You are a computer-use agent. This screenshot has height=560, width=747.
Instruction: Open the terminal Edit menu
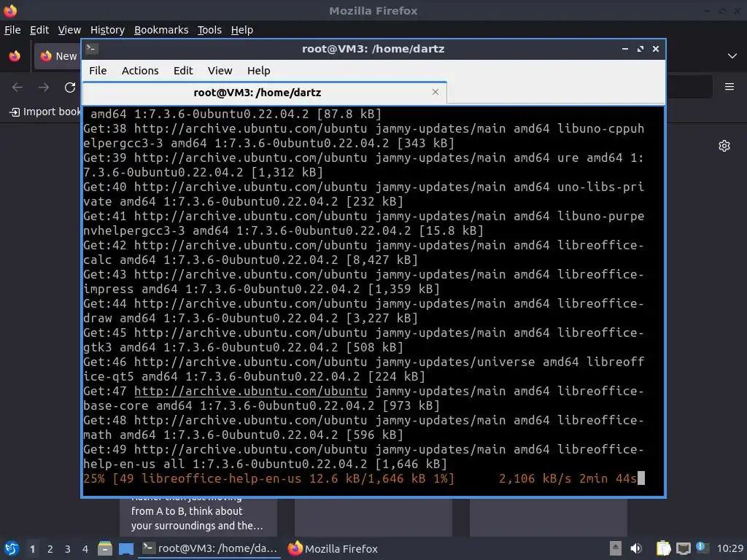click(183, 71)
